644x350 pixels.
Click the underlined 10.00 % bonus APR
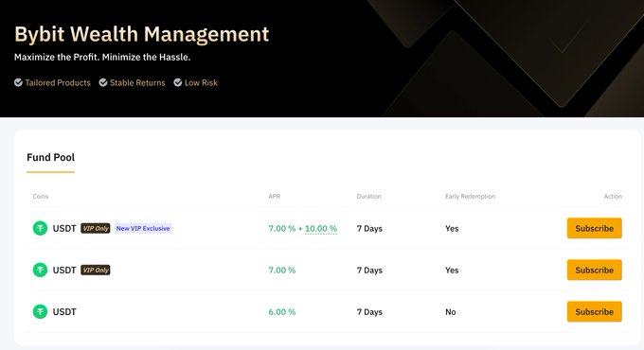coord(321,229)
